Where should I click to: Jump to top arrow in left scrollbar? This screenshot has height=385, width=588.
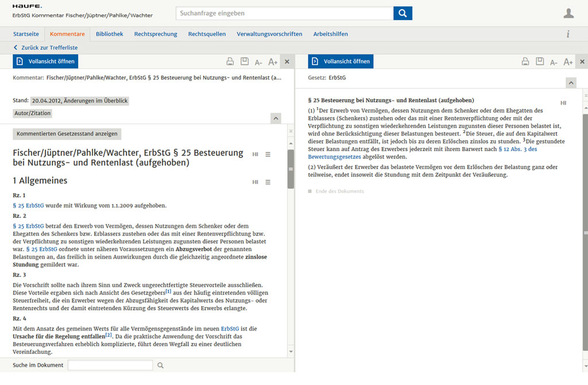(x=291, y=132)
